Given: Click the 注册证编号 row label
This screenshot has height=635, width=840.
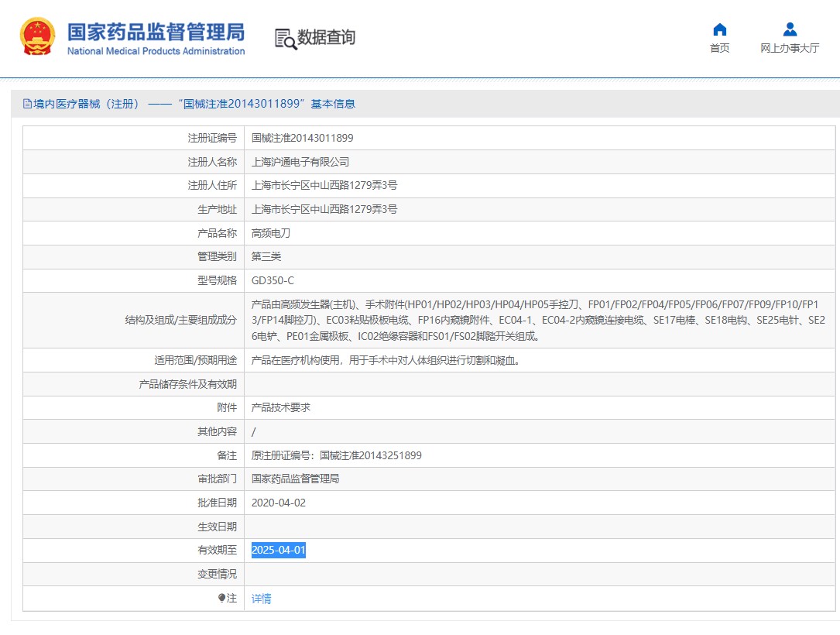Looking at the screenshot, I should tap(212, 139).
